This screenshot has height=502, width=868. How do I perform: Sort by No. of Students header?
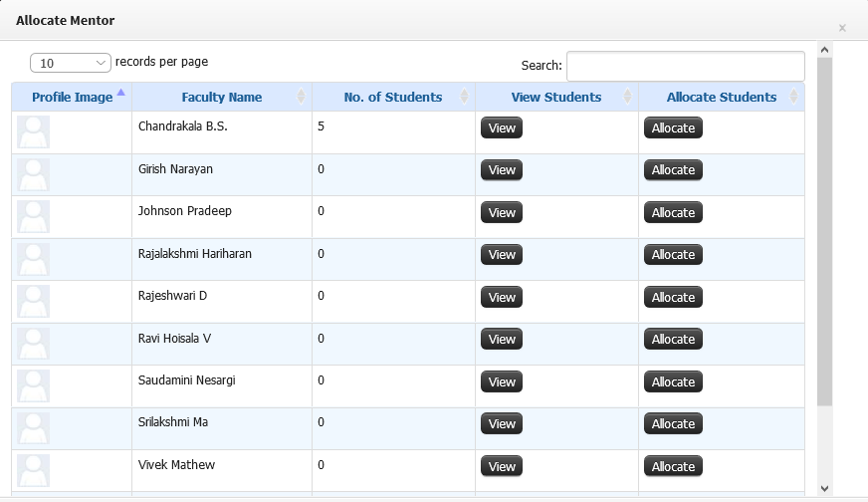click(x=393, y=97)
